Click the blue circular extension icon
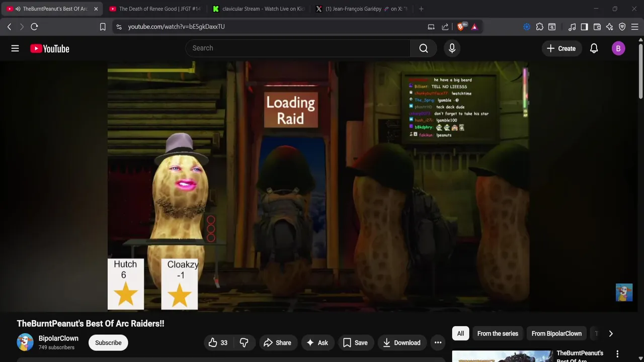Image resolution: width=644 pixels, height=362 pixels. [x=527, y=27]
